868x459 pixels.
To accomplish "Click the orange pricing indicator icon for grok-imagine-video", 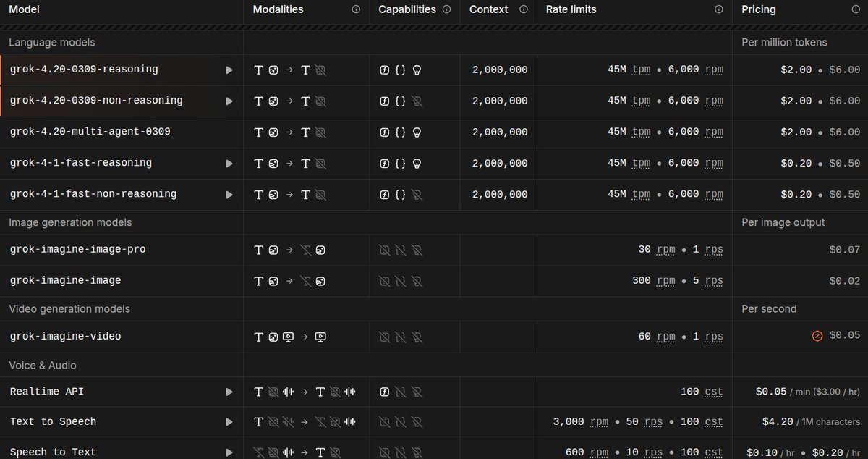I will (x=817, y=337).
